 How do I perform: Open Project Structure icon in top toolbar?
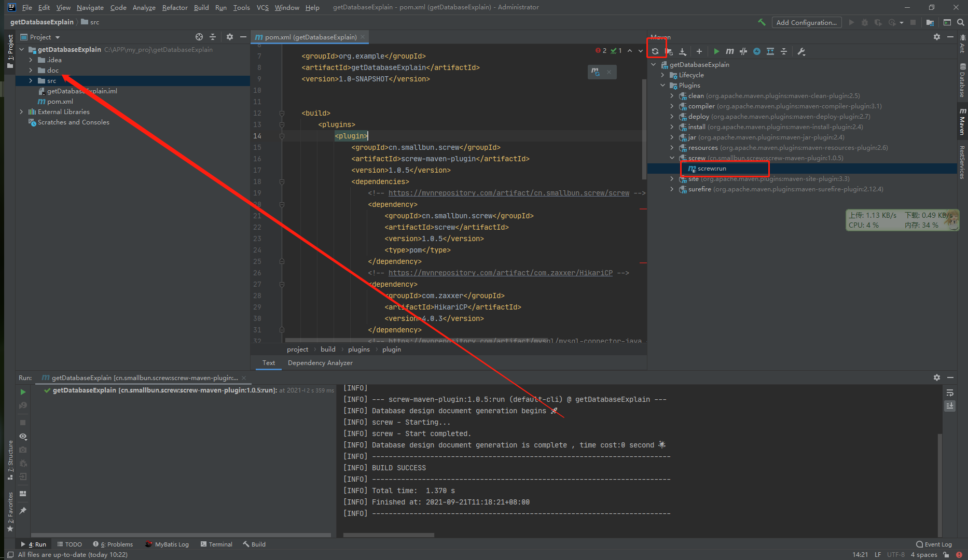click(x=930, y=22)
